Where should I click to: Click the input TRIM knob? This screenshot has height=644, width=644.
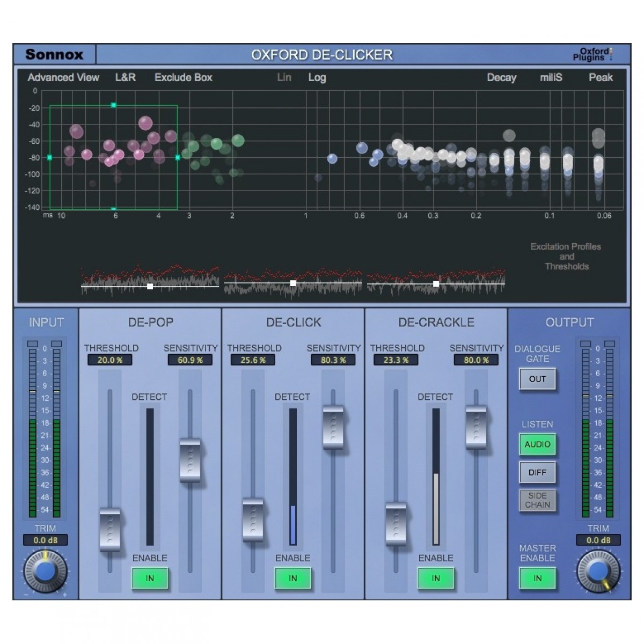click(45, 571)
